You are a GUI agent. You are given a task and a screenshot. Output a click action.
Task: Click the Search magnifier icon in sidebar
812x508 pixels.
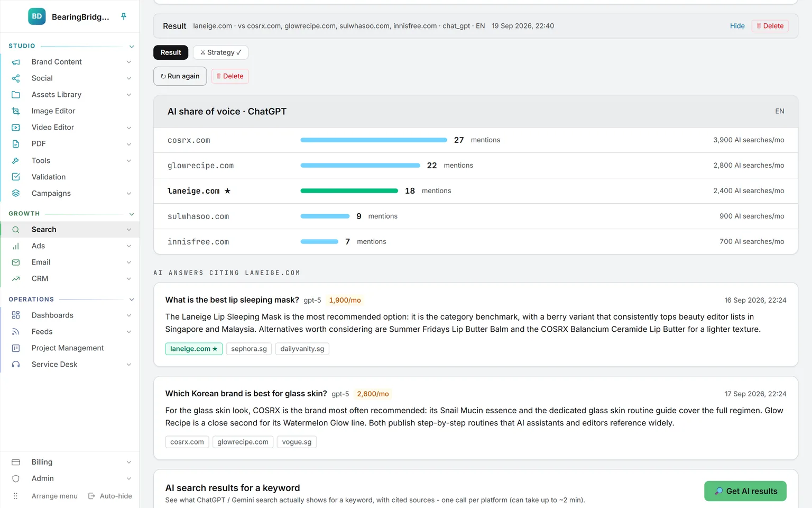pyautogui.click(x=16, y=230)
